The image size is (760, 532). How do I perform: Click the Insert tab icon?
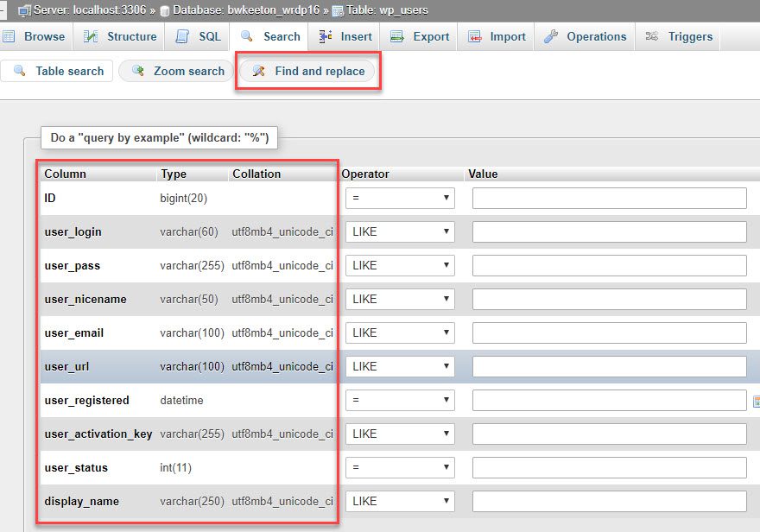coord(324,36)
